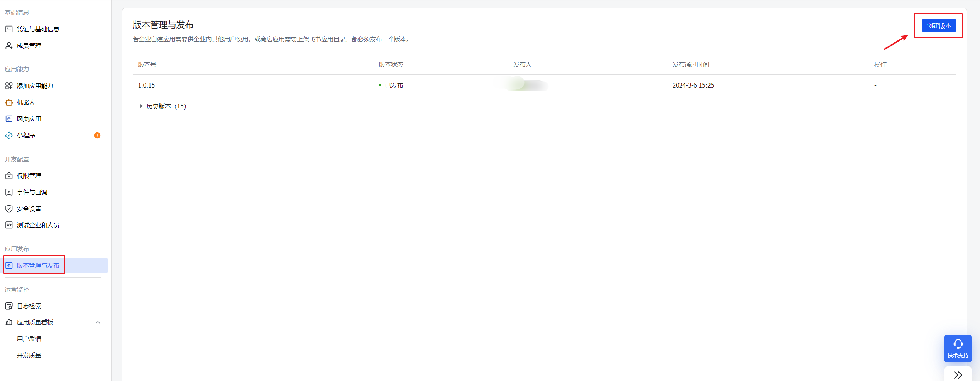Click the orange warning badge beside 小程序

coord(97,135)
